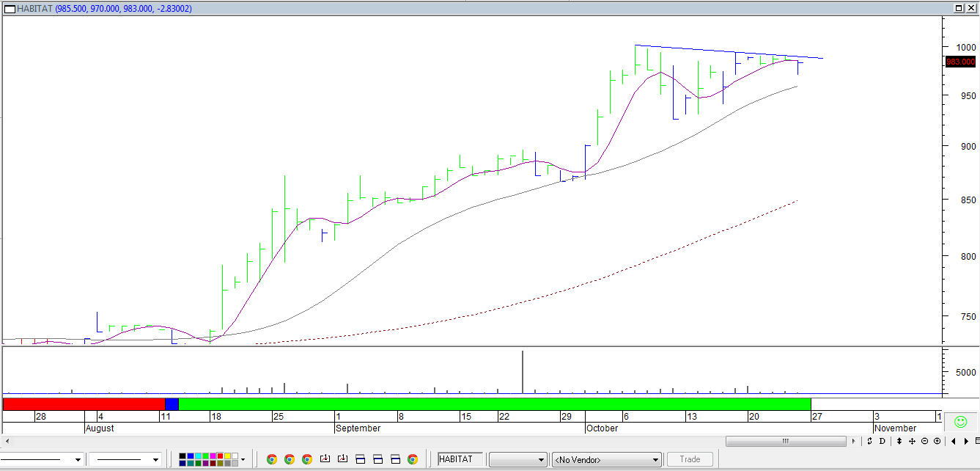
Task: Click the 800 price axis label
Action: coord(968,256)
